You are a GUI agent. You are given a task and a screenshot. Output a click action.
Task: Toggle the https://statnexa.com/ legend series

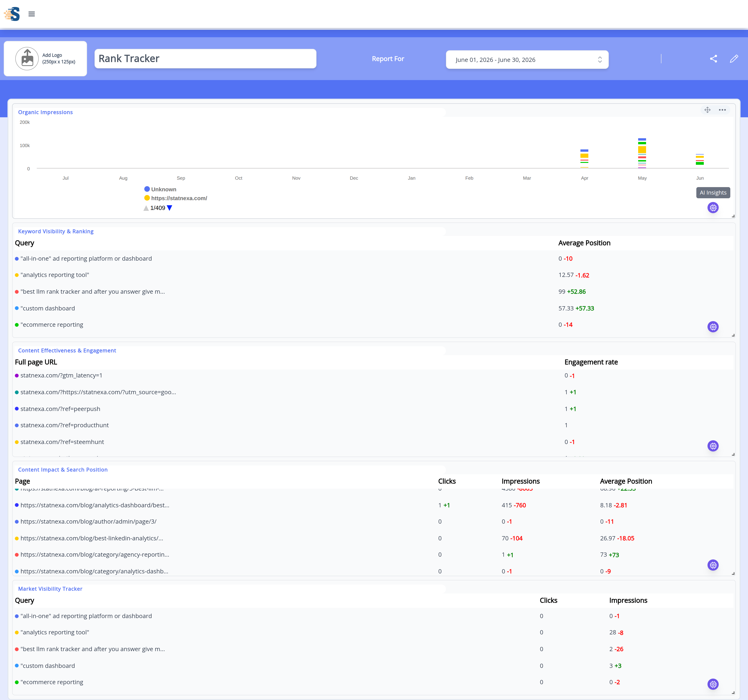pyautogui.click(x=176, y=198)
